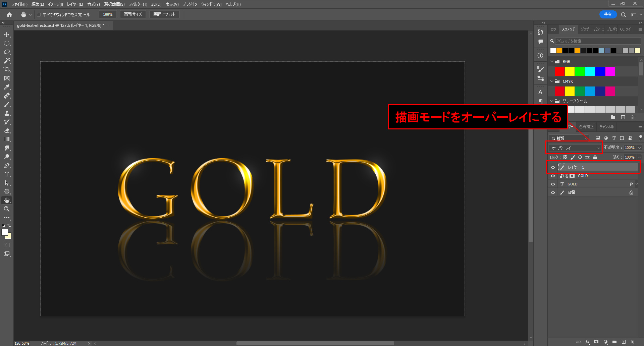The image size is (644, 346).
Task: Toggle visibility of レイヤー 1
Action: (553, 167)
